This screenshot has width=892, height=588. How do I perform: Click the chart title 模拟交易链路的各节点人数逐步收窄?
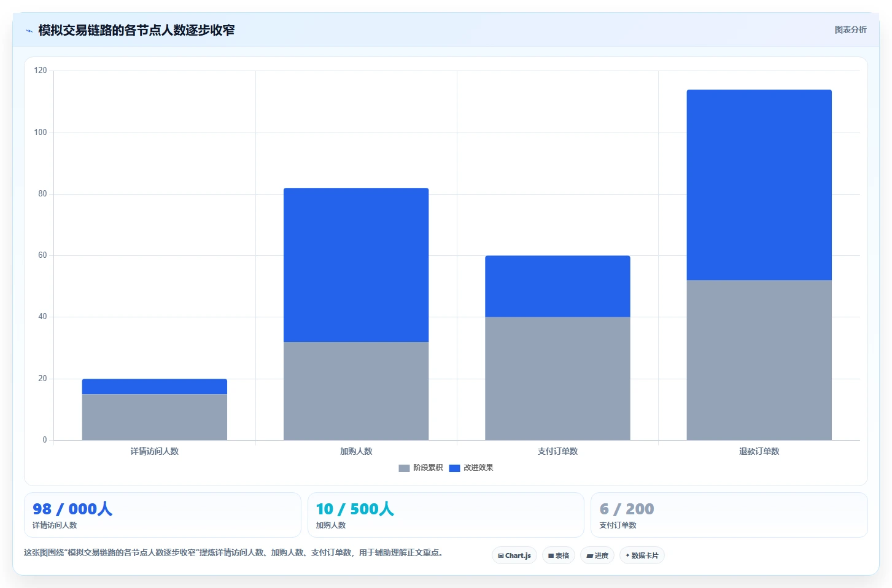coord(136,30)
